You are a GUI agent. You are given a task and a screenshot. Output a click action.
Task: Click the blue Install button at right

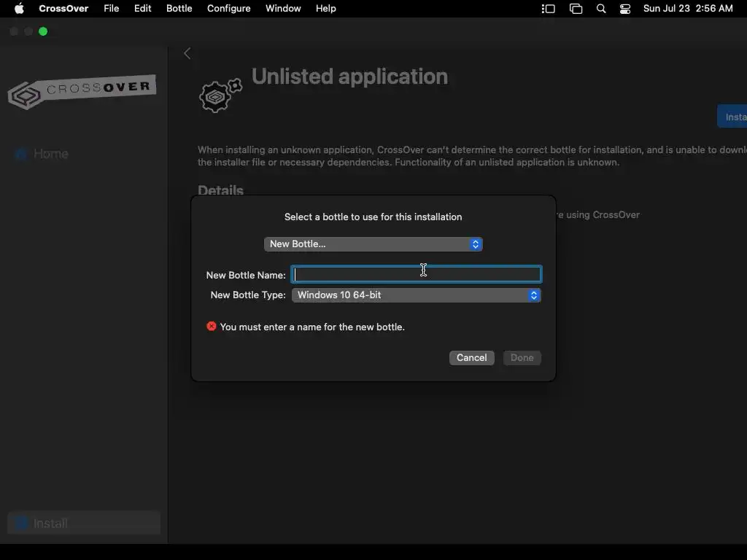732,117
